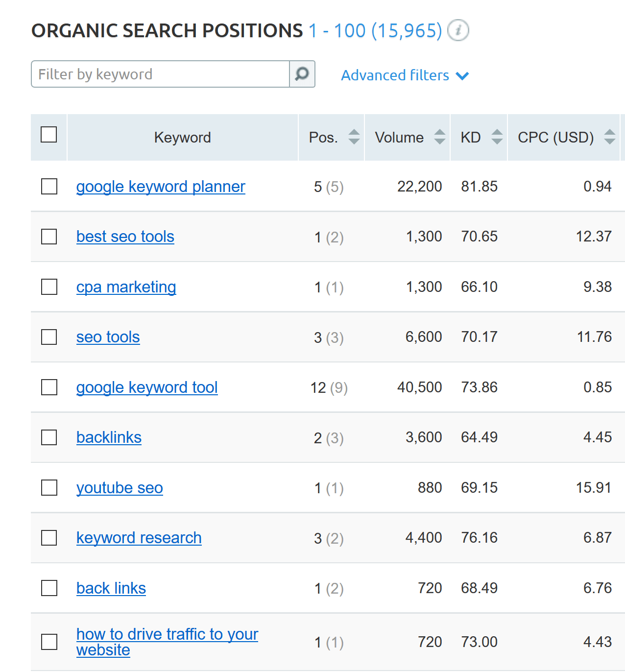This screenshot has width=625, height=672.
Task: Follow the google keyword tool link
Action: 147,387
